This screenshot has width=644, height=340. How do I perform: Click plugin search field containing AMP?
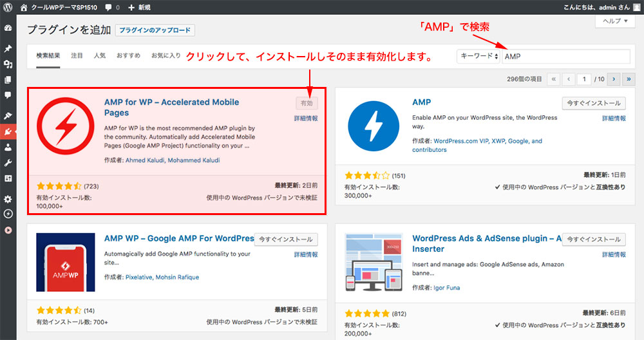[x=566, y=56]
